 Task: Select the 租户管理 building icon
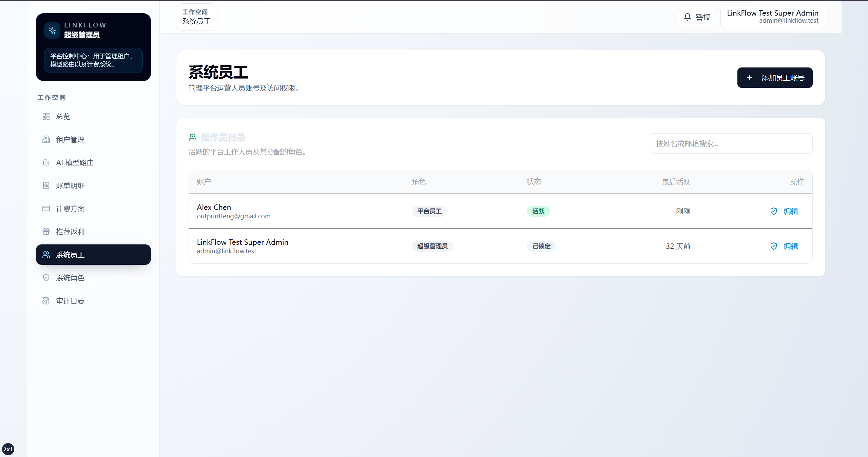46,139
